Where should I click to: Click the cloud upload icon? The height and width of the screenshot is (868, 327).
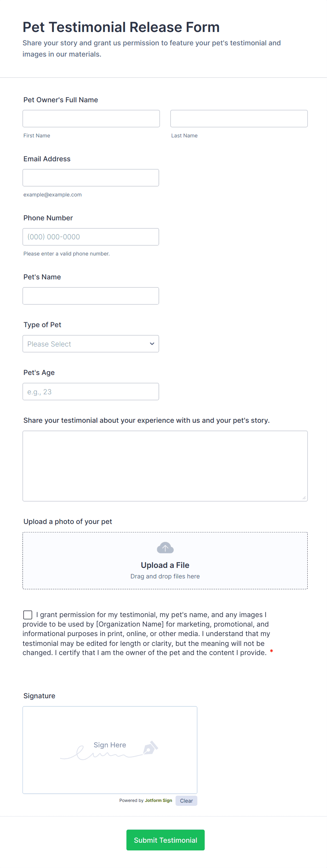pyautogui.click(x=165, y=548)
